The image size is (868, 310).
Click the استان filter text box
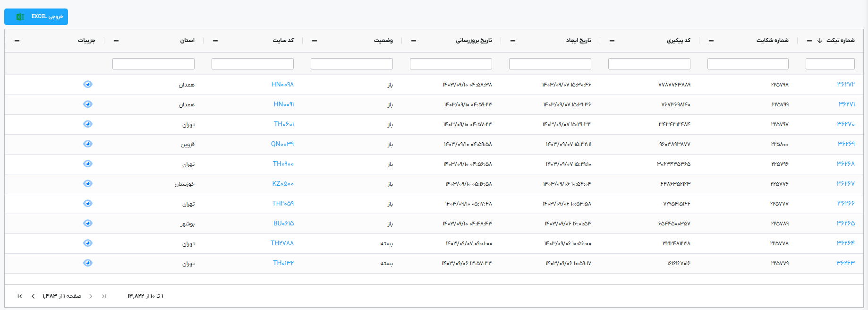point(153,64)
